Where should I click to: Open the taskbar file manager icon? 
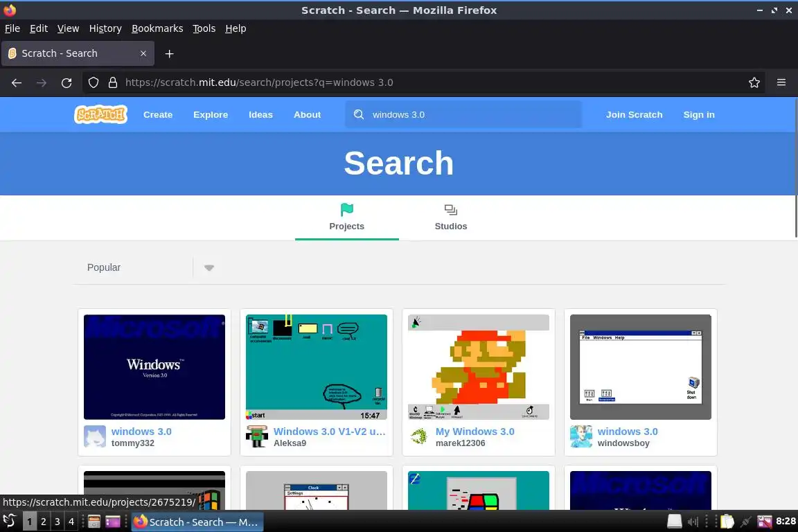tap(94, 522)
